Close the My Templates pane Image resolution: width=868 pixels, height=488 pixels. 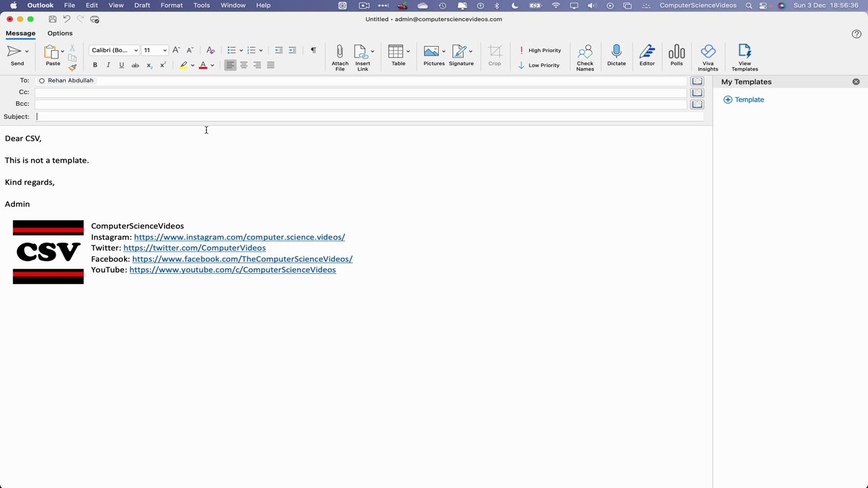point(856,82)
